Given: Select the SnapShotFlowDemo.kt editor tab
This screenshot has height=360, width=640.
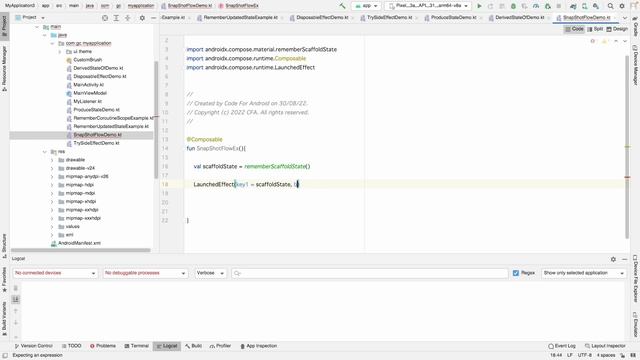Looking at the screenshot, I should click(586, 18).
